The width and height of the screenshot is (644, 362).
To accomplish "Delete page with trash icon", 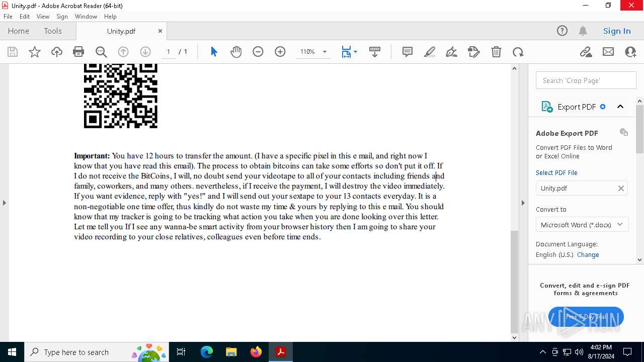I will pyautogui.click(x=496, y=52).
